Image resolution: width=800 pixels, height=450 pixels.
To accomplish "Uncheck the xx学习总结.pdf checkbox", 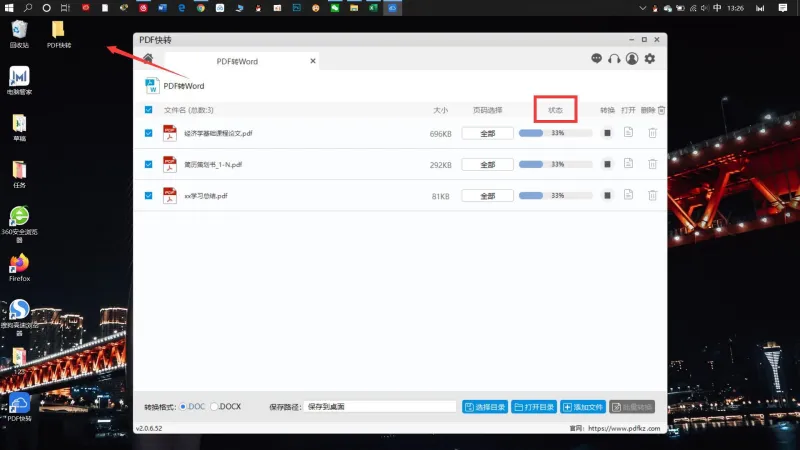I will (148, 195).
